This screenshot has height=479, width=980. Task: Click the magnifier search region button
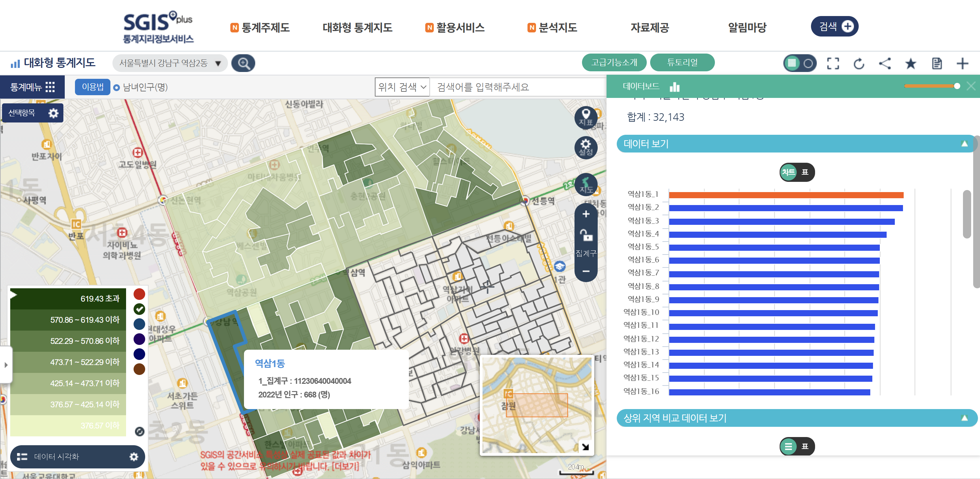tap(243, 63)
